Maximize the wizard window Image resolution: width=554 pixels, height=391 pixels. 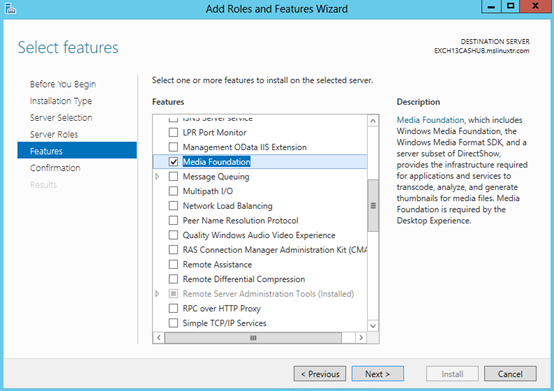(x=511, y=6)
